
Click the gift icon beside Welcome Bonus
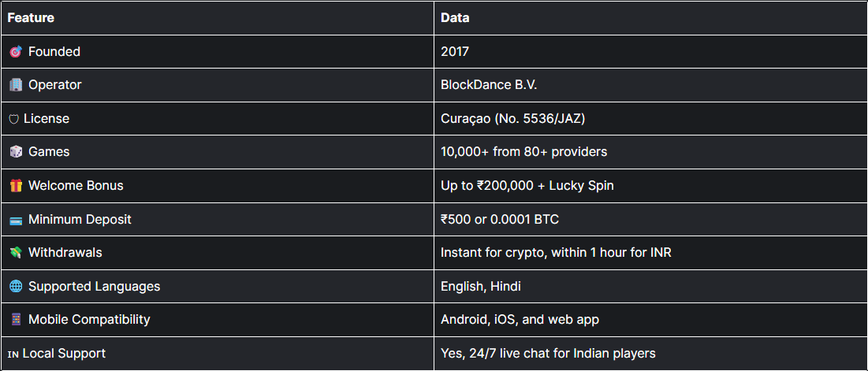click(15, 186)
